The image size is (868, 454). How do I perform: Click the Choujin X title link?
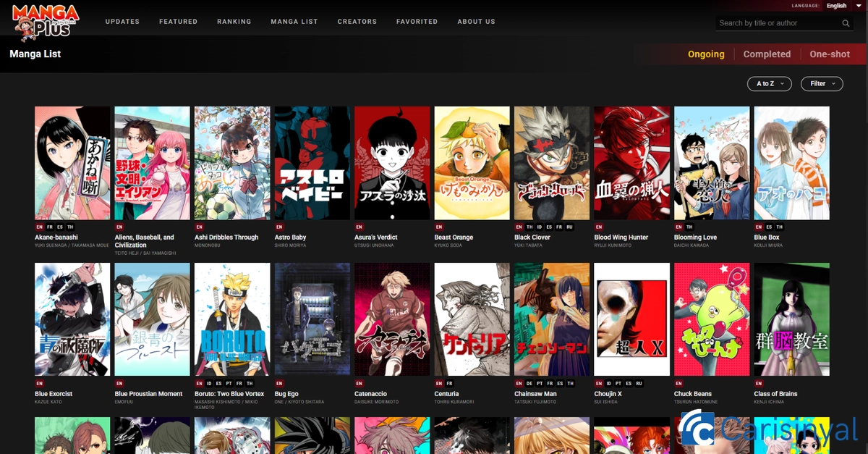[608, 394]
